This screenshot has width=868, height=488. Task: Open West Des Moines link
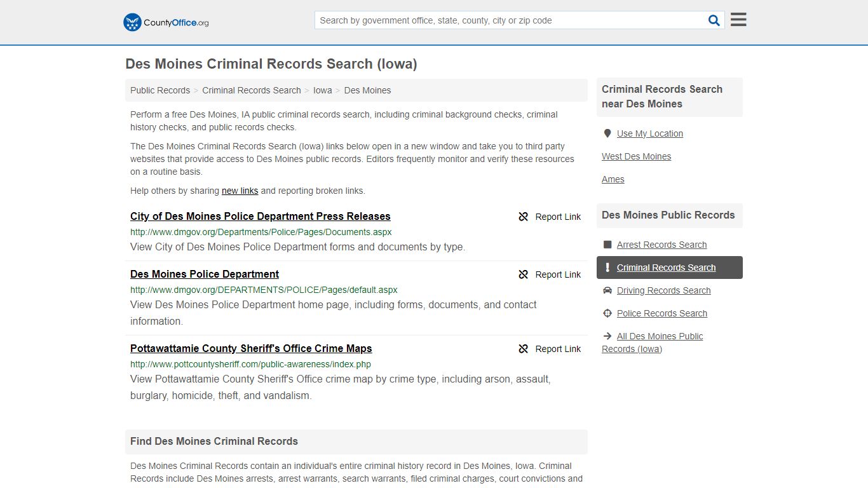[636, 156]
